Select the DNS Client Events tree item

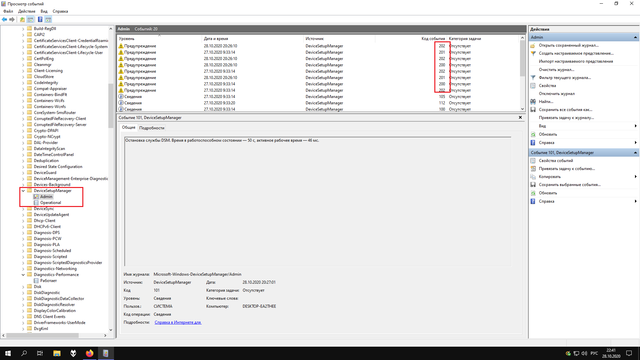click(x=49, y=317)
